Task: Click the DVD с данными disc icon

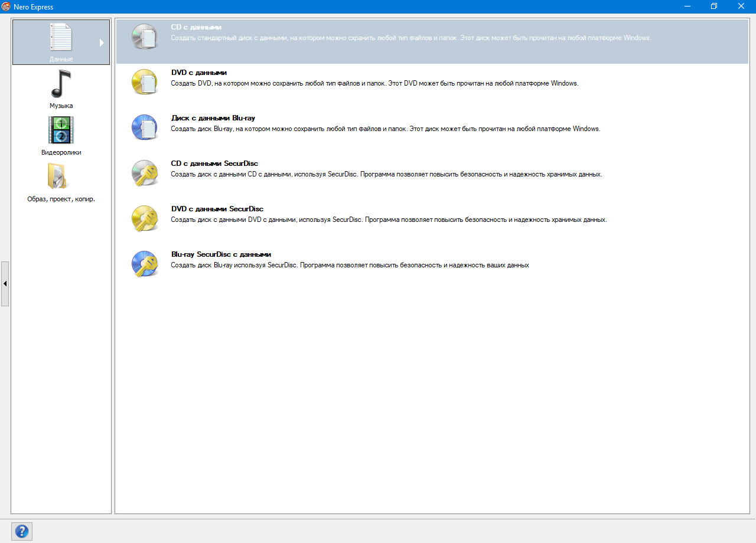Action: [145, 82]
